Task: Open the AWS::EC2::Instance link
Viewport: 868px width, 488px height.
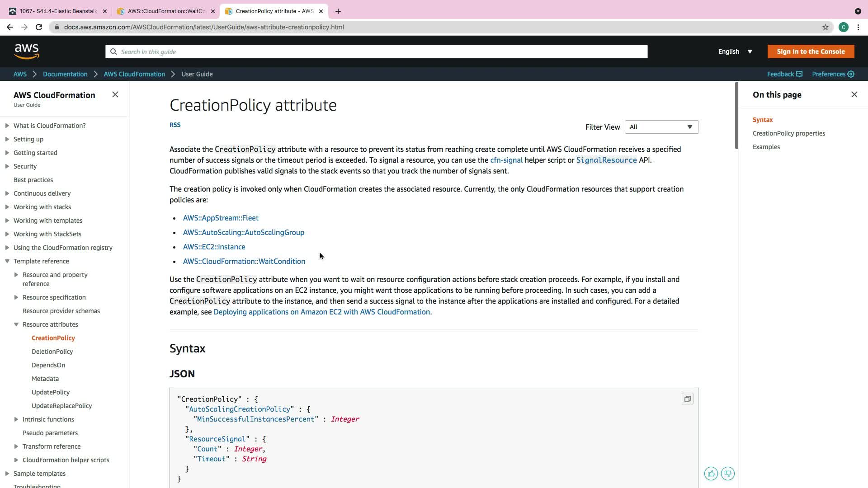Action: (x=214, y=247)
